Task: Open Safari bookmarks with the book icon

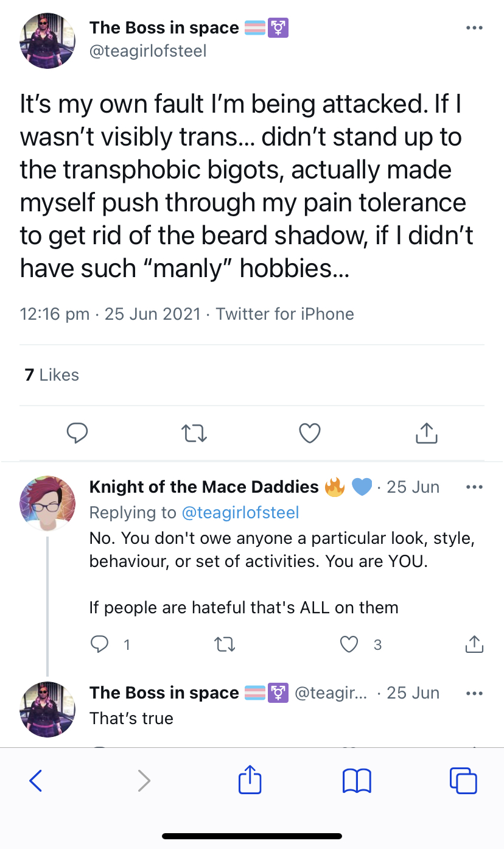Action: pos(357,781)
